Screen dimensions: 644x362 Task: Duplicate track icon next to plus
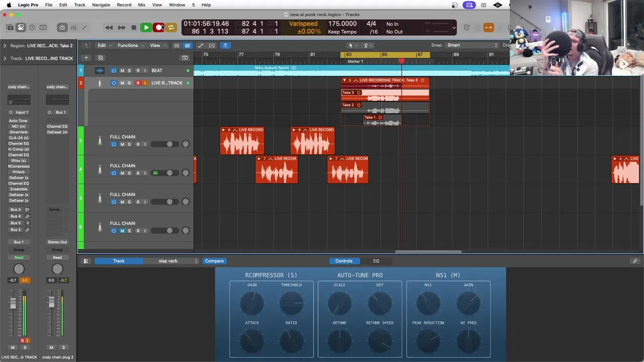coord(100,58)
